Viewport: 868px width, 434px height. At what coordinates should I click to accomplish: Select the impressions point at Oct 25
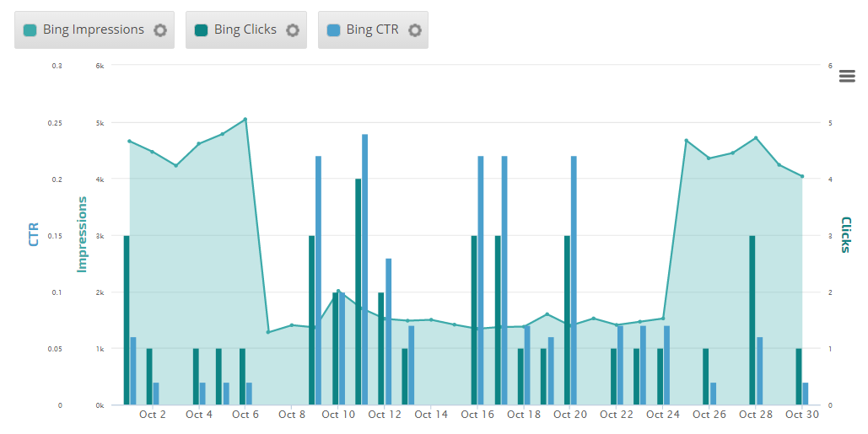point(686,141)
